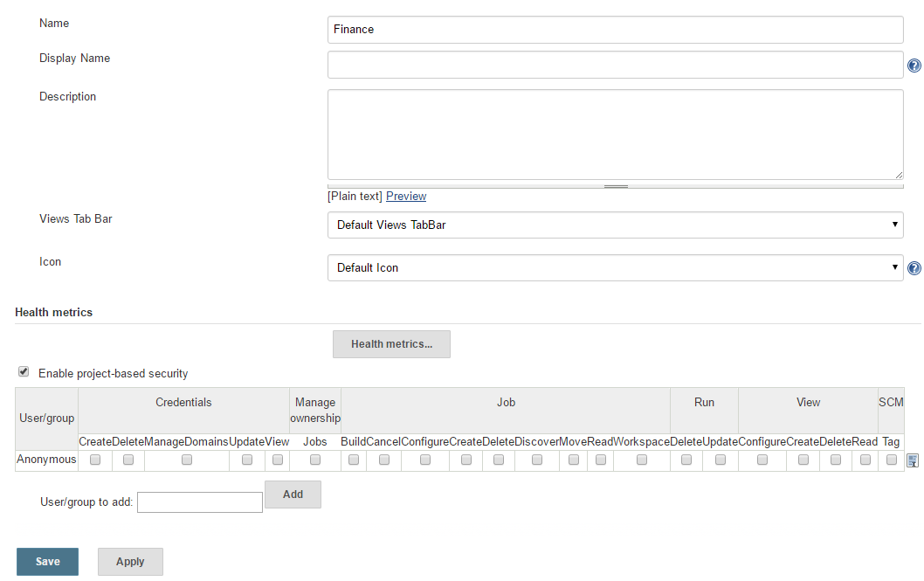Check Run Delete for Anonymous
This screenshot has height=581, width=924.
pyautogui.click(x=686, y=460)
